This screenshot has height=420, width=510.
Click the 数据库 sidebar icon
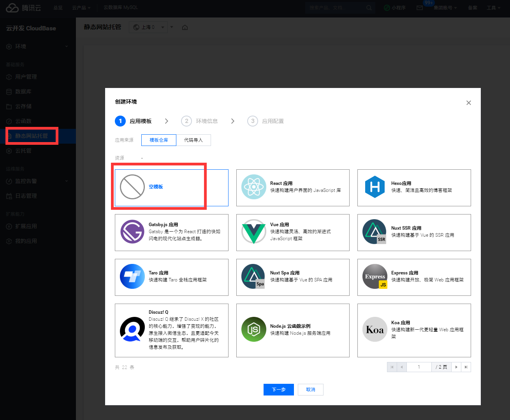[x=9, y=91]
